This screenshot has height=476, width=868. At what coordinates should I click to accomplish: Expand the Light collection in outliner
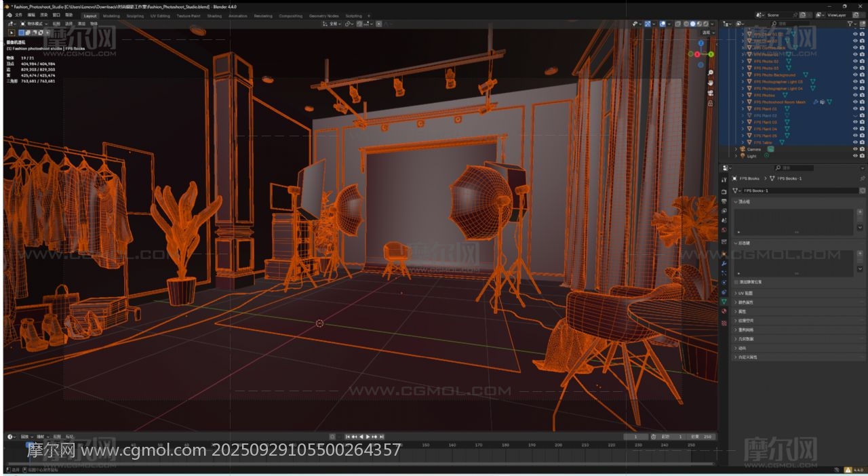[x=736, y=156]
